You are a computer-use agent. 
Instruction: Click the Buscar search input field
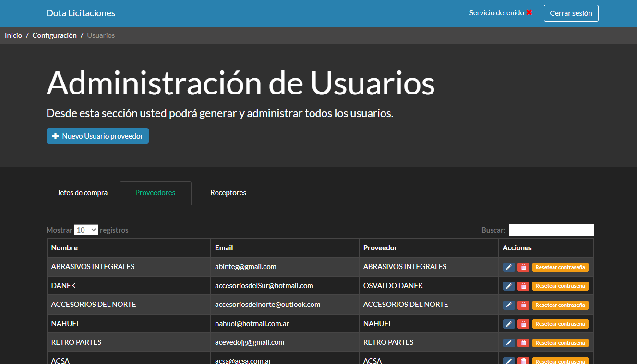pyautogui.click(x=551, y=230)
